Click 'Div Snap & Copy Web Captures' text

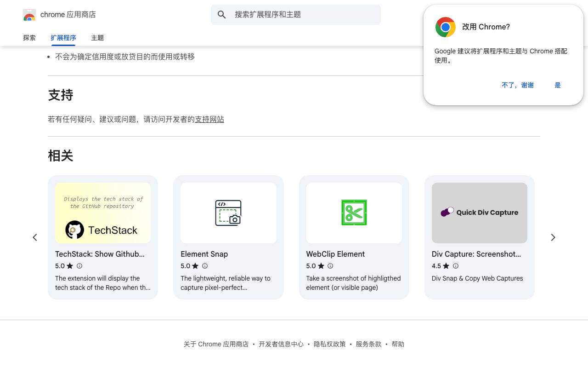pyautogui.click(x=477, y=278)
